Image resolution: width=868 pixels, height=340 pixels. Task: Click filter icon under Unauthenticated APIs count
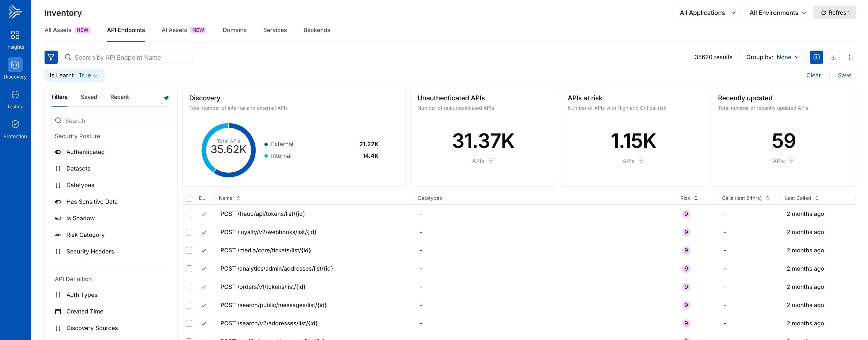click(491, 161)
